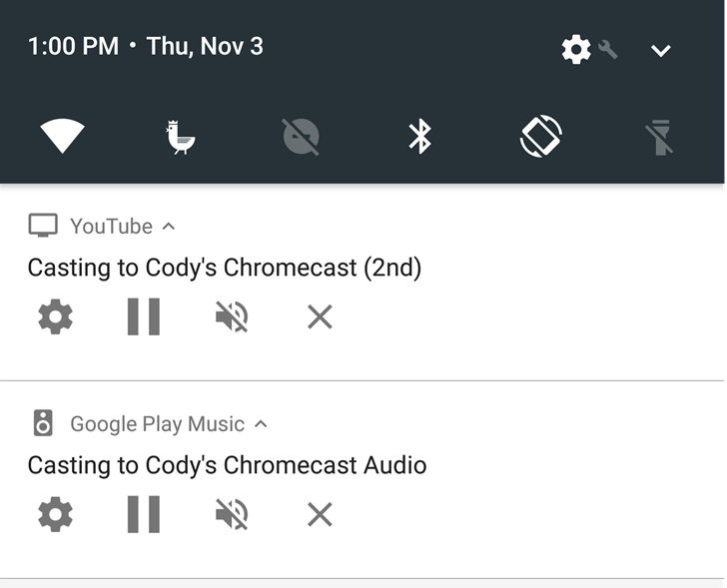This screenshot has width=727, height=588.
Task: Collapse the YouTube notification caret
Action: [x=169, y=227]
